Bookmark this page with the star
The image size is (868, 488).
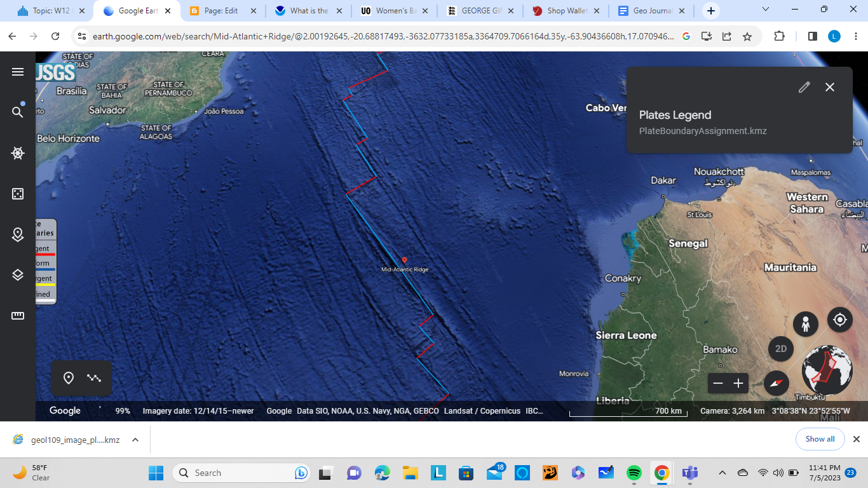pyautogui.click(x=747, y=37)
